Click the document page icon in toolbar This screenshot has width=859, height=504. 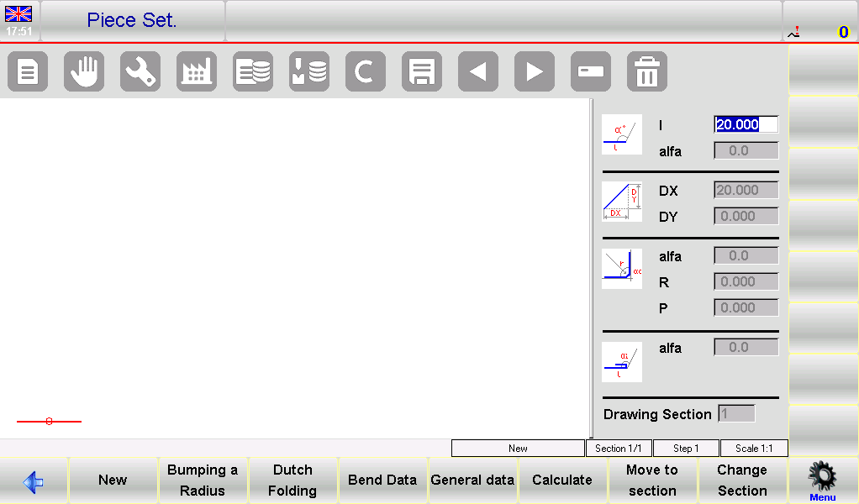point(28,72)
